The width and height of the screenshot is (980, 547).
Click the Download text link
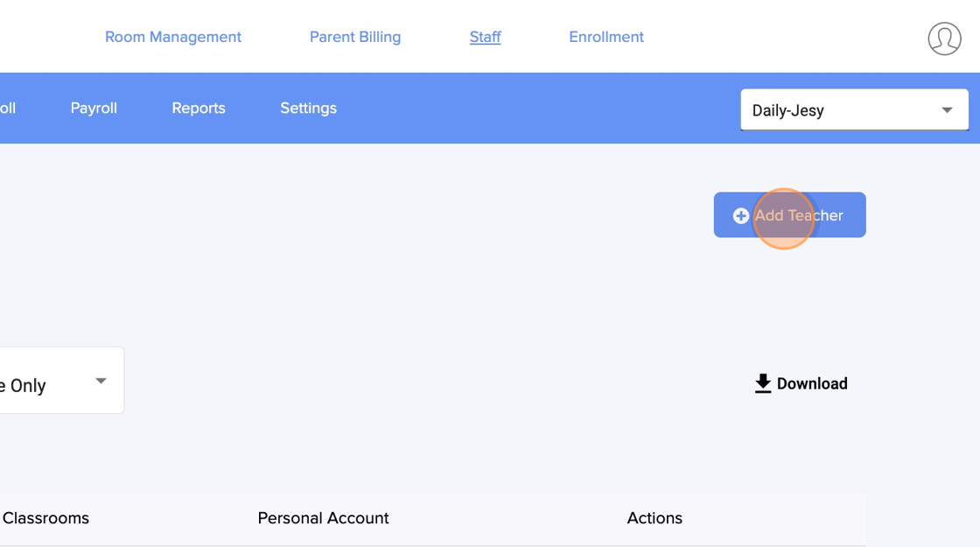(x=812, y=383)
